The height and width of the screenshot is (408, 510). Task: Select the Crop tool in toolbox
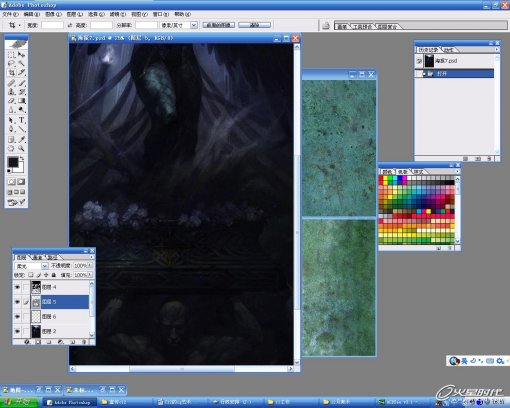[x=11, y=72]
